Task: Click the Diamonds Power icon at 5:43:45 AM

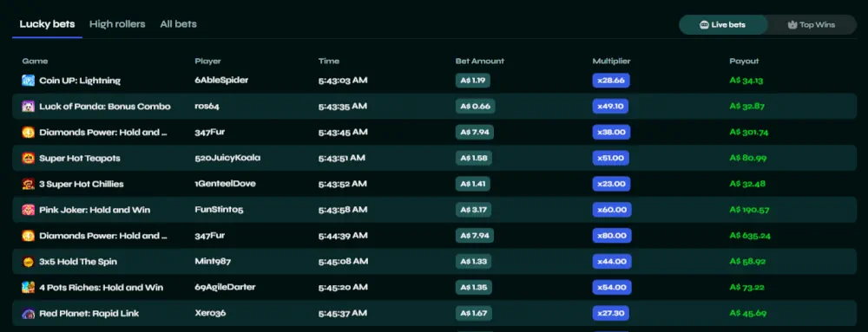Action: pyautogui.click(x=29, y=133)
